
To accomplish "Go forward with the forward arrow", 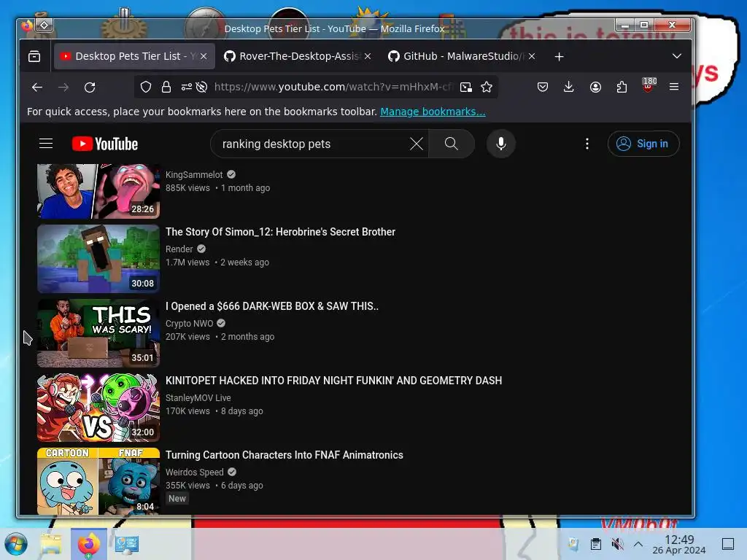I will click(63, 87).
